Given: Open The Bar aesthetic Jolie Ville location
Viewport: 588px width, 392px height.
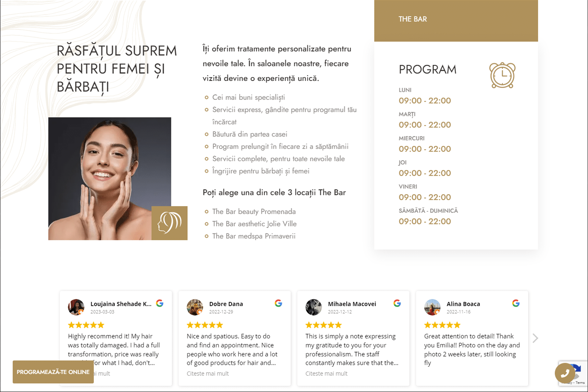Looking at the screenshot, I should coord(254,224).
